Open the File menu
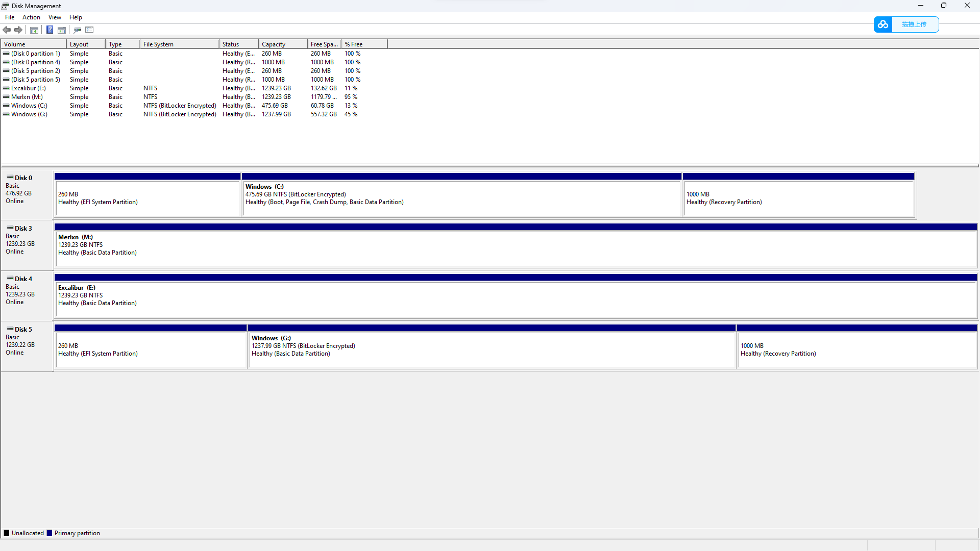Screen dimensions: 980x551 pos(10,17)
